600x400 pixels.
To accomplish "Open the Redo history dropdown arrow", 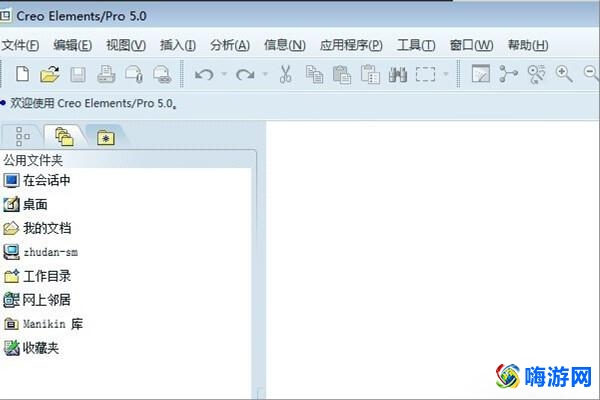I will (265, 74).
